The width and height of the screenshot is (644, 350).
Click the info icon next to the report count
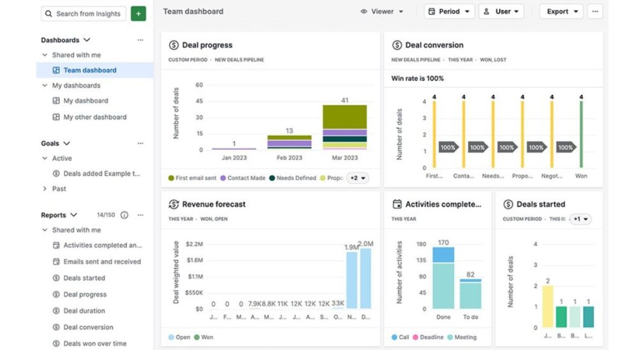point(125,215)
